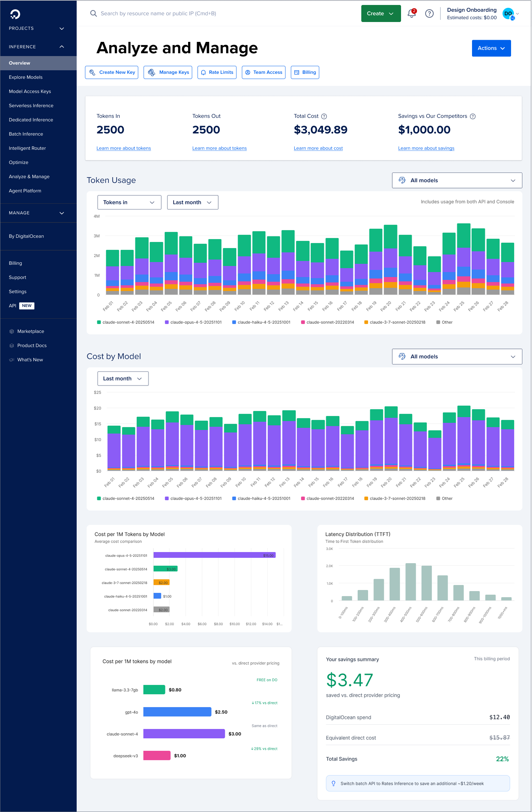Click the gpt-4o $2.50 bar
532x812 pixels.
tap(177, 712)
